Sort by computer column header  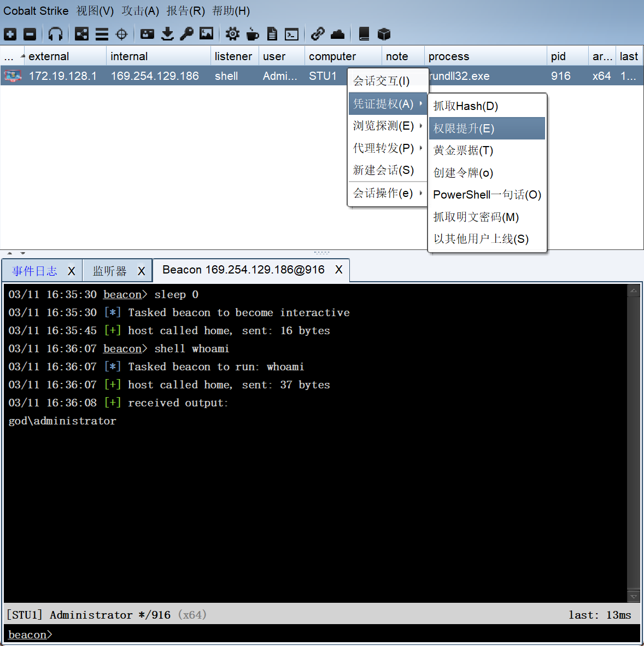coord(343,56)
